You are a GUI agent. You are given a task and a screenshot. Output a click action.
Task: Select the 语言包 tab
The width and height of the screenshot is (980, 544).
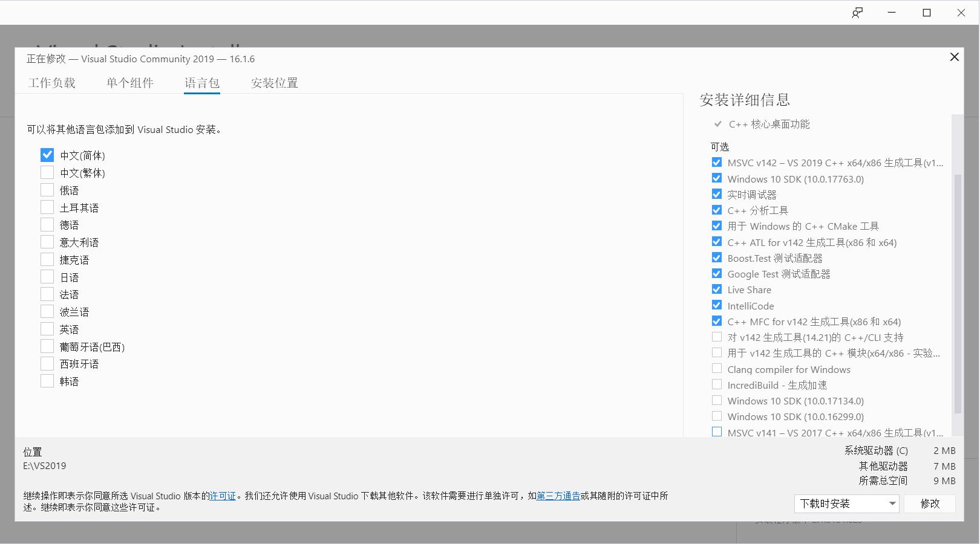pyautogui.click(x=202, y=83)
